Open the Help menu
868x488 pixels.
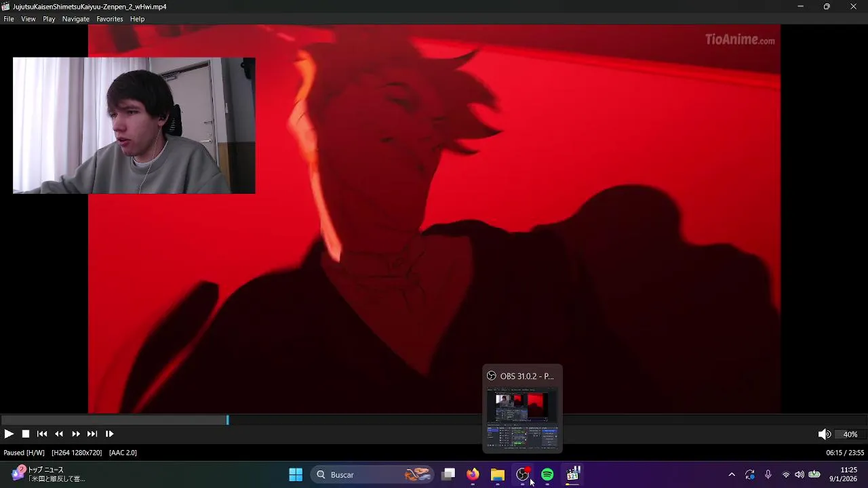[138, 19]
